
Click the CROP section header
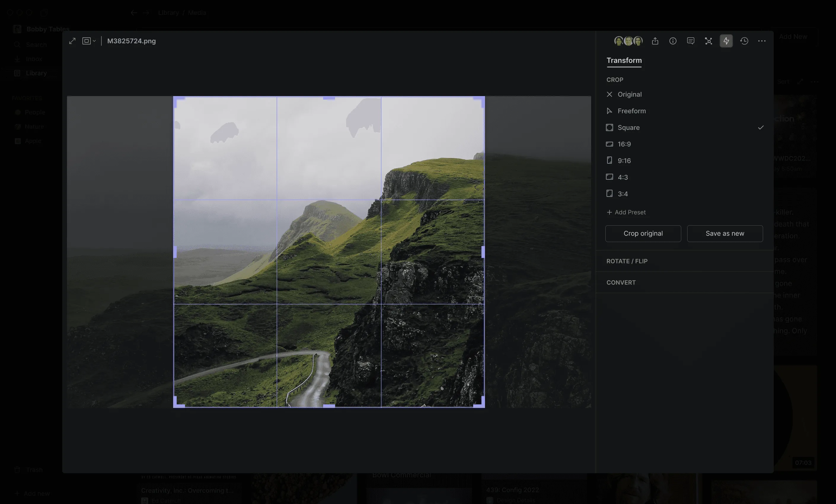(x=615, y=80)
